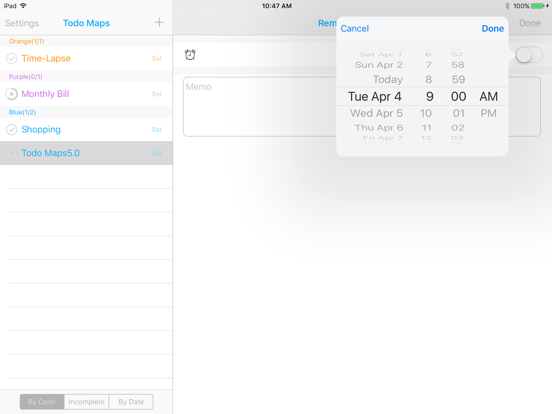Choose PM in the picker wheel
The image size is (552, 414).
488,113
